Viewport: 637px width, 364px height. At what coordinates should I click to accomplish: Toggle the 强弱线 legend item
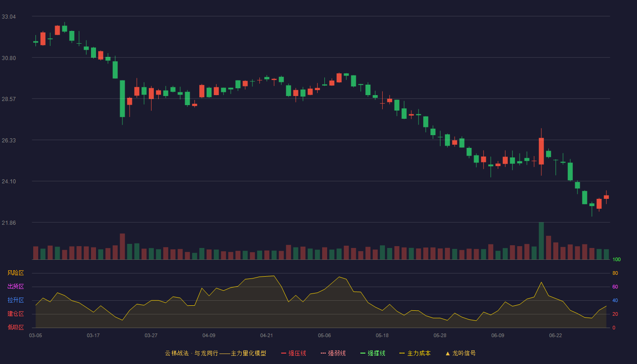point(333,353)
